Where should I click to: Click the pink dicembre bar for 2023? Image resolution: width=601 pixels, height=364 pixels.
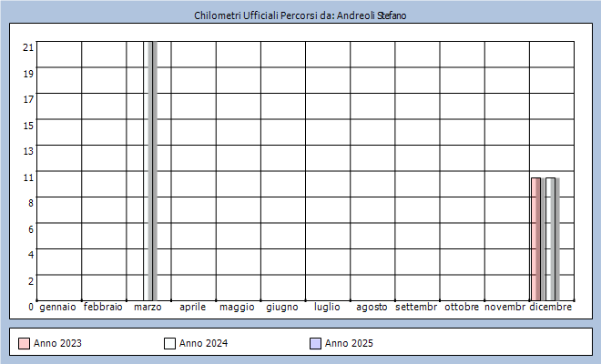point(535,238)
